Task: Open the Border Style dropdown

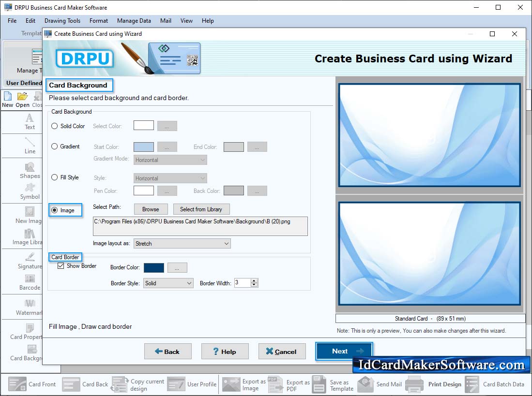Action: click(x=168, y=283)
